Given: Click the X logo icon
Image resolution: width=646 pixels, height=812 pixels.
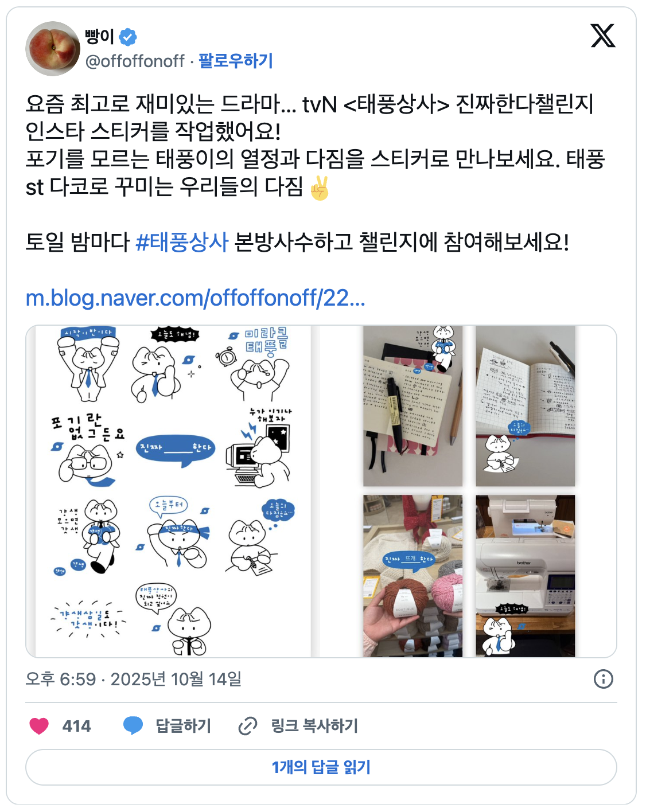Looking at the screenshot, I should pos(603,36).
